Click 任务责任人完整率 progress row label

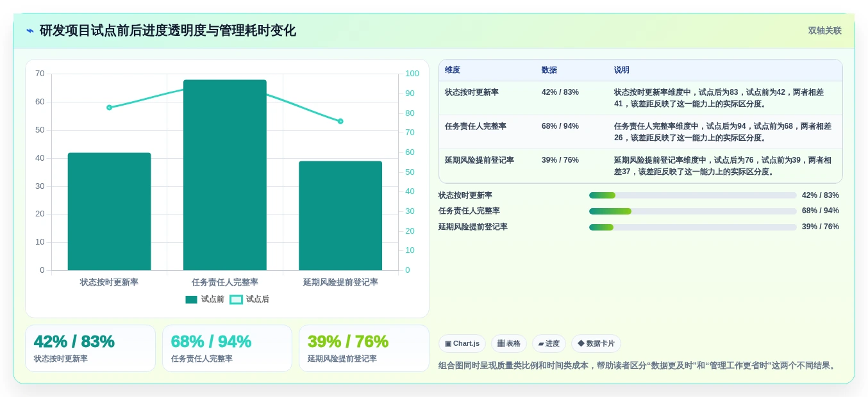[469, 211]
